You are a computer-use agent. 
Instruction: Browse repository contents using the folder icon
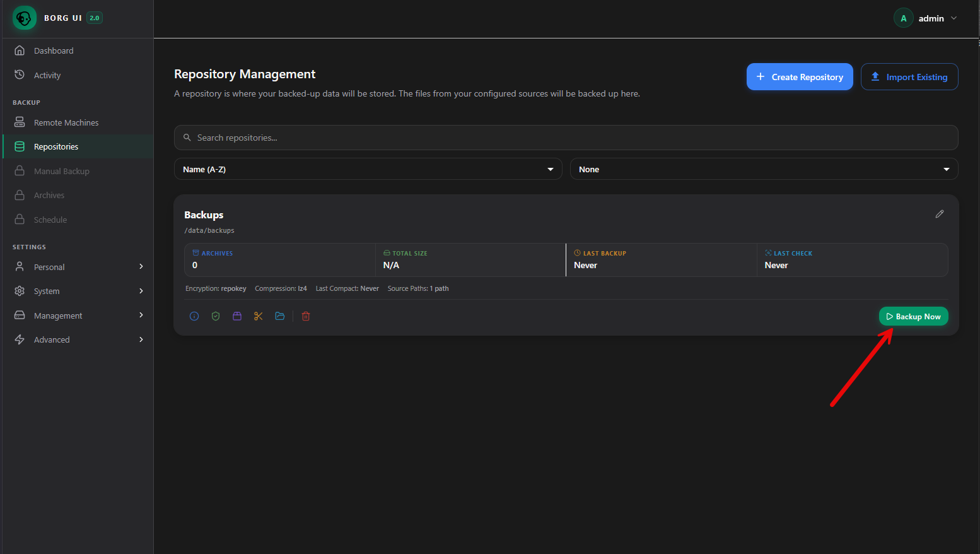[280, 315]
